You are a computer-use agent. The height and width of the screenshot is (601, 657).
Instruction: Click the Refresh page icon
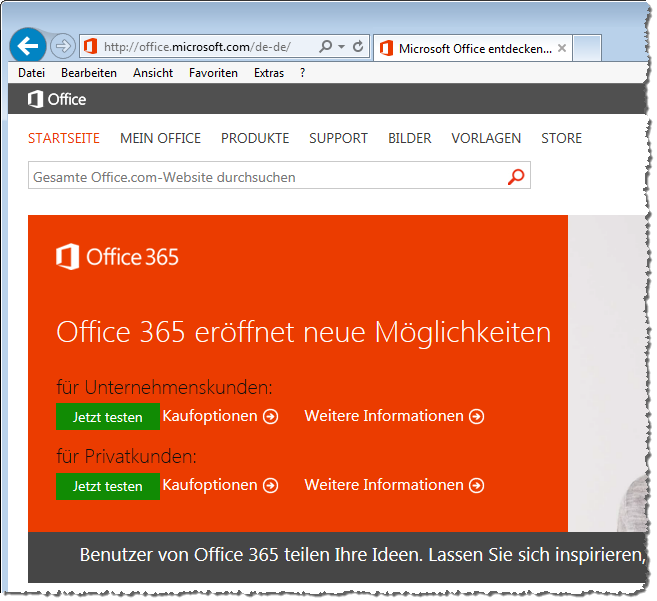tap(358, 46)
